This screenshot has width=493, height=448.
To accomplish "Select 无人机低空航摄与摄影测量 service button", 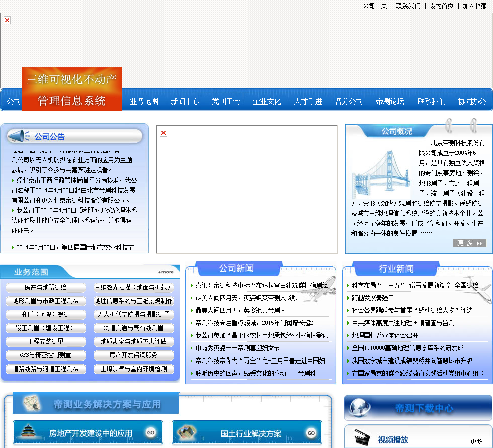I will [133, 315].
